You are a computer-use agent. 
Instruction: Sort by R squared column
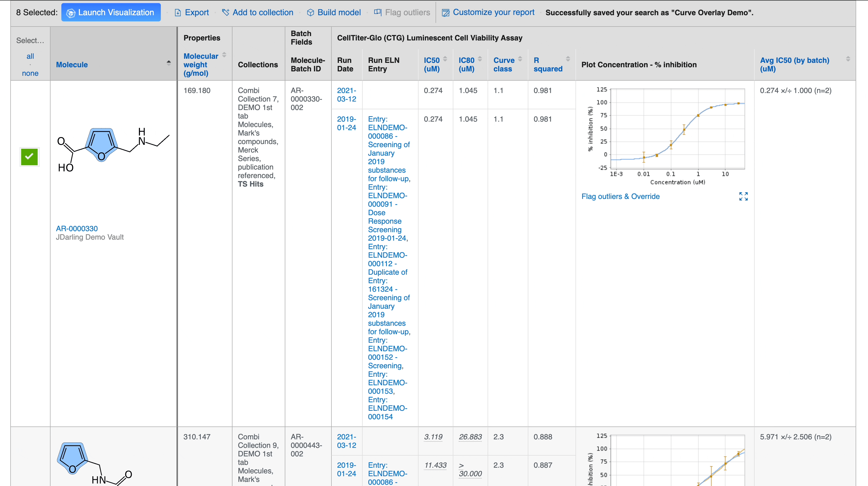tap(548, 64)
